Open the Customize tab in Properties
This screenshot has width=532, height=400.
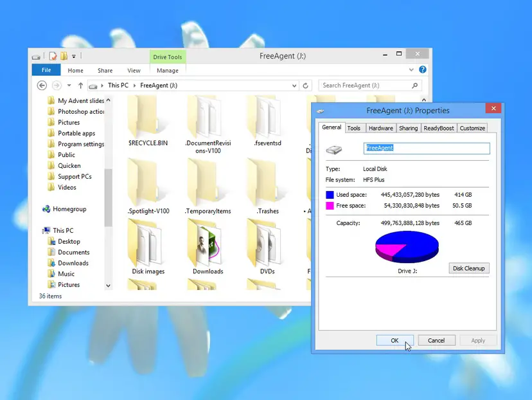(472, 128)
